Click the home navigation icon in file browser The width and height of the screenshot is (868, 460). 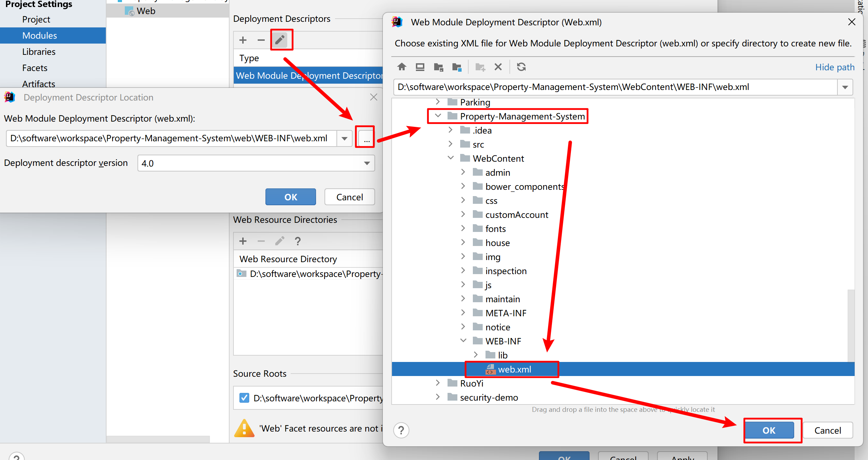pos(401,67)
